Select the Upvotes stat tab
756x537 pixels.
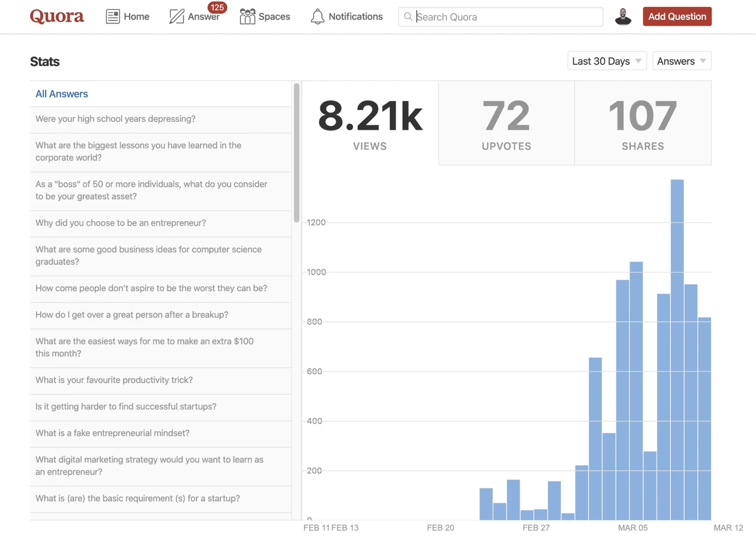point(507,123)
